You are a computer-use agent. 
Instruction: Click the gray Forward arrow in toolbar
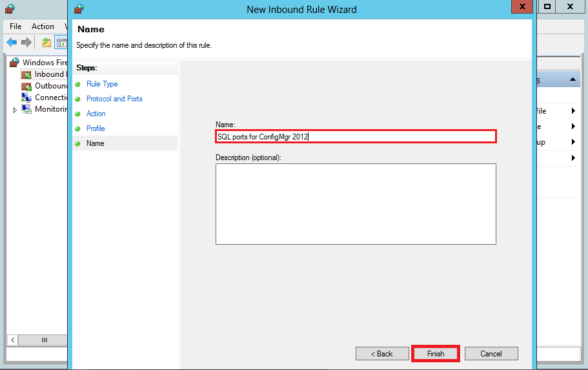tap(26, 43)
